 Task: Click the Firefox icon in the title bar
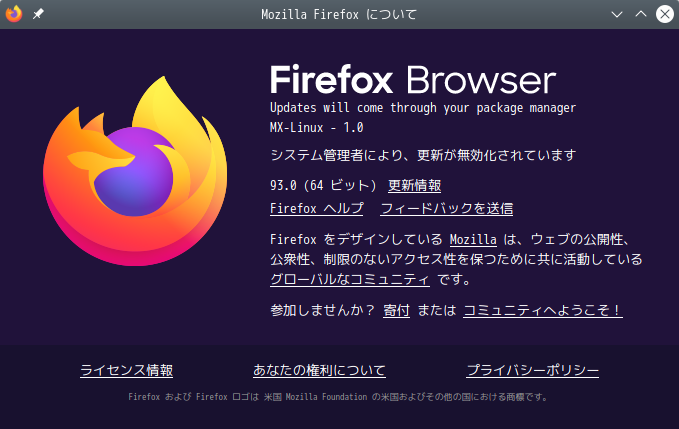(13, 14)
